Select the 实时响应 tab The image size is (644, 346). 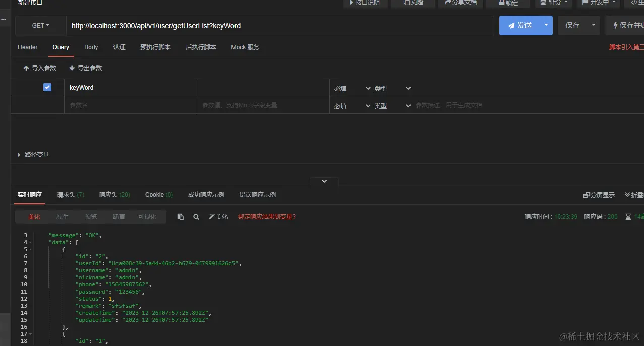pos(30,195)
